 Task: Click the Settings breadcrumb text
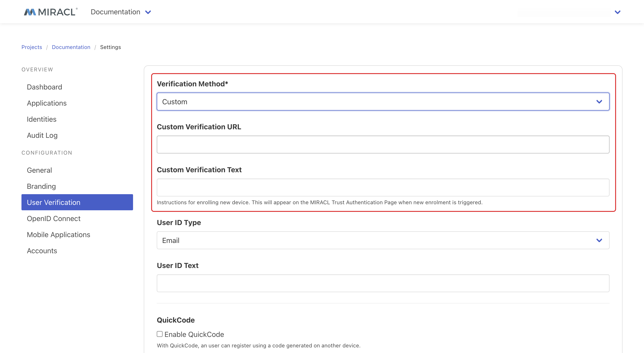pos(110,47)
